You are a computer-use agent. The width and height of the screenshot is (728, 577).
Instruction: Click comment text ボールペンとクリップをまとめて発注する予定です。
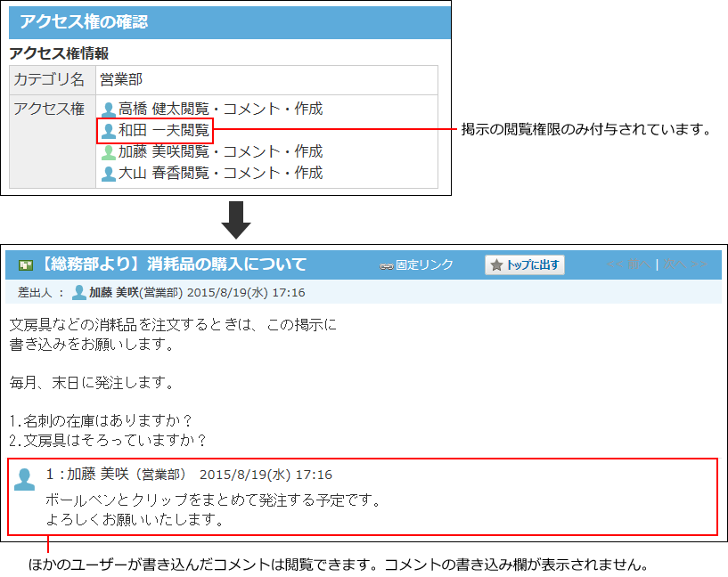[x=213, y=500]
